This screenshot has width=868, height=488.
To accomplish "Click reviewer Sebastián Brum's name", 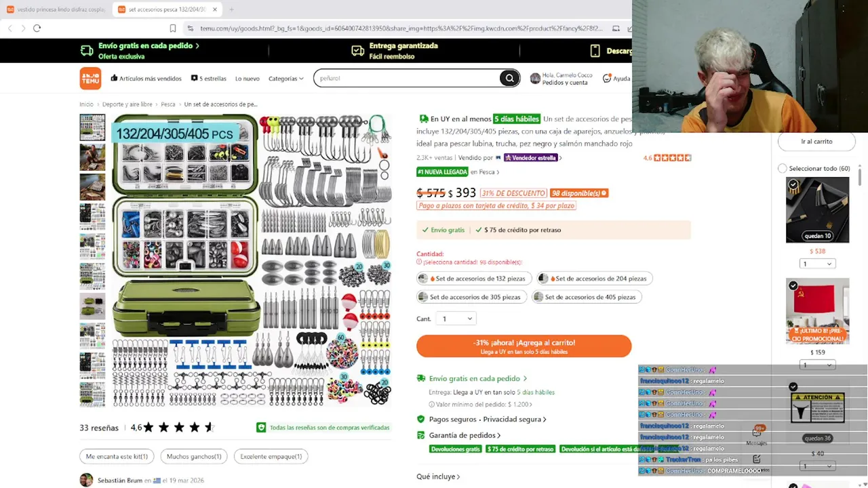I will click(120, 481).
